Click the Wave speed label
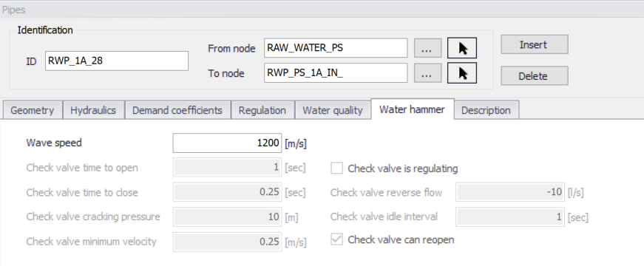Image resolution: width=644 pixels, height=266 pixels. pyautogui.click(x=54, y=143)
